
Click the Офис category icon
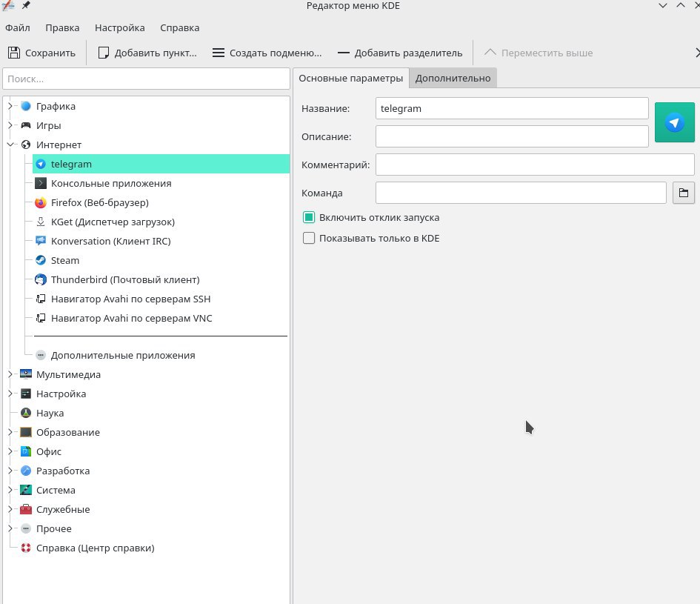pyautogui.click(x=26, y=451)
